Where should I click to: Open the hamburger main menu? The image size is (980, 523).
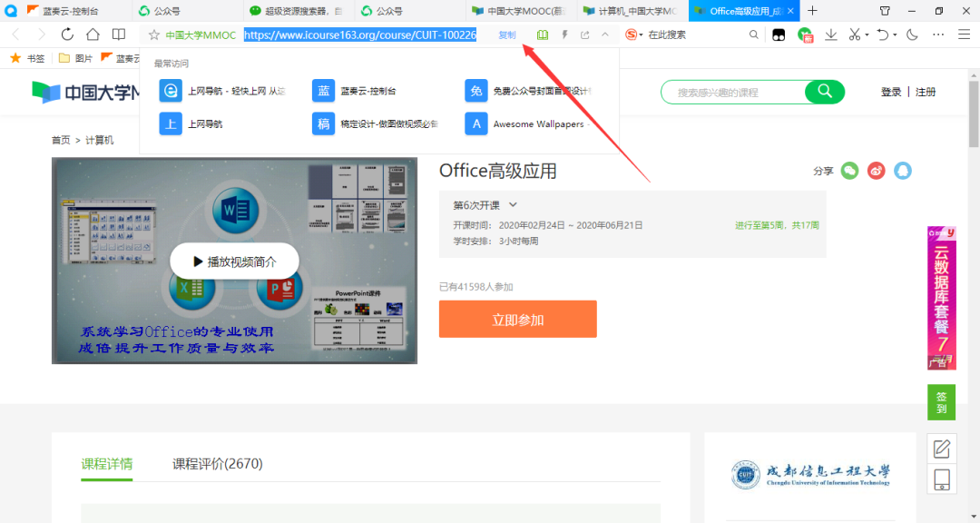(965, 35)
